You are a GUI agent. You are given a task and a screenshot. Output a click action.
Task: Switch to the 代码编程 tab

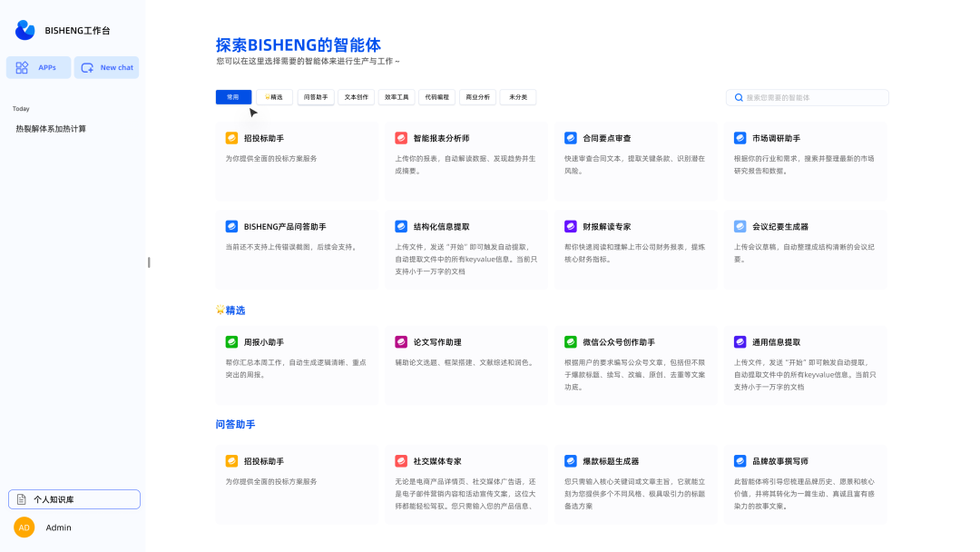click(436, 97)
